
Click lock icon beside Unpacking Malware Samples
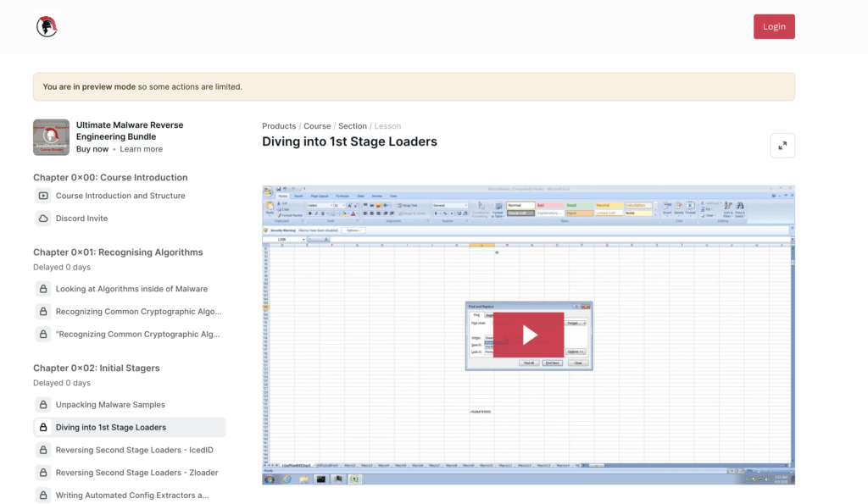[43, 405]
